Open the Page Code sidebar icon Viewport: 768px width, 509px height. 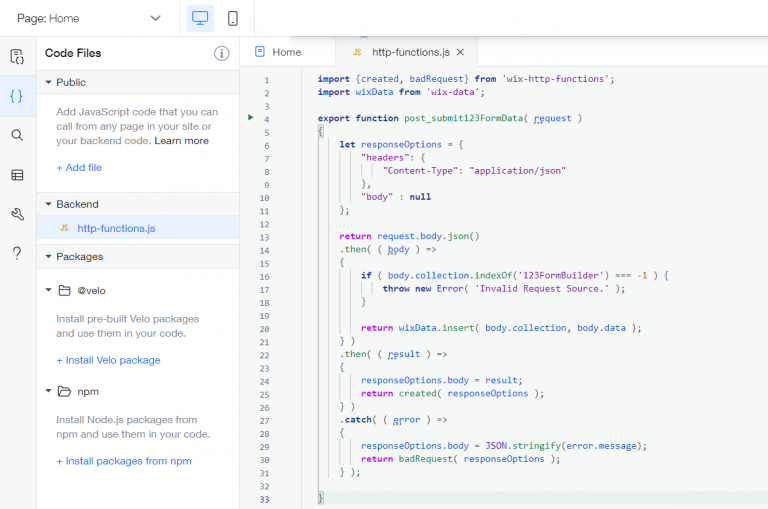coord(17,56)
